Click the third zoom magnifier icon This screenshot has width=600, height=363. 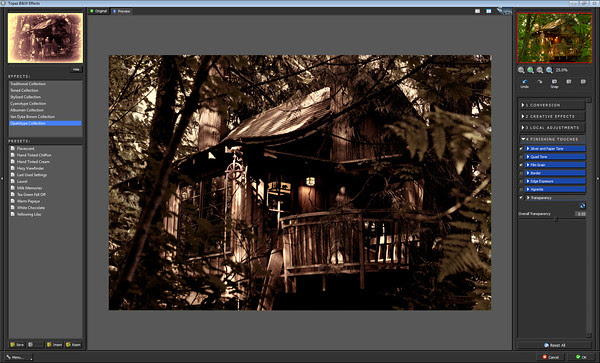(x=540, y=70)
